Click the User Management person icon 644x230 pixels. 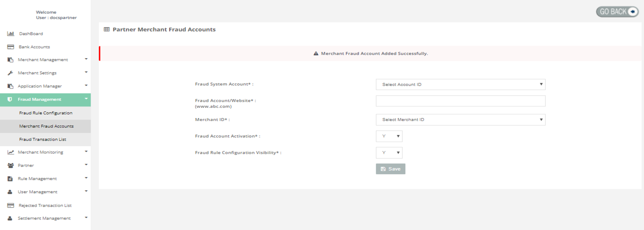click(x=10, y=192)
